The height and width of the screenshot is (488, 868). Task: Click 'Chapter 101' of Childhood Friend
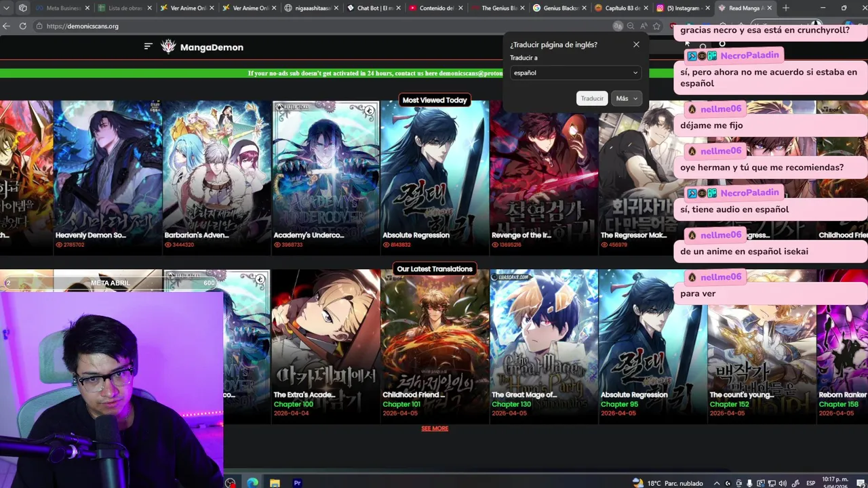point(401,404)
